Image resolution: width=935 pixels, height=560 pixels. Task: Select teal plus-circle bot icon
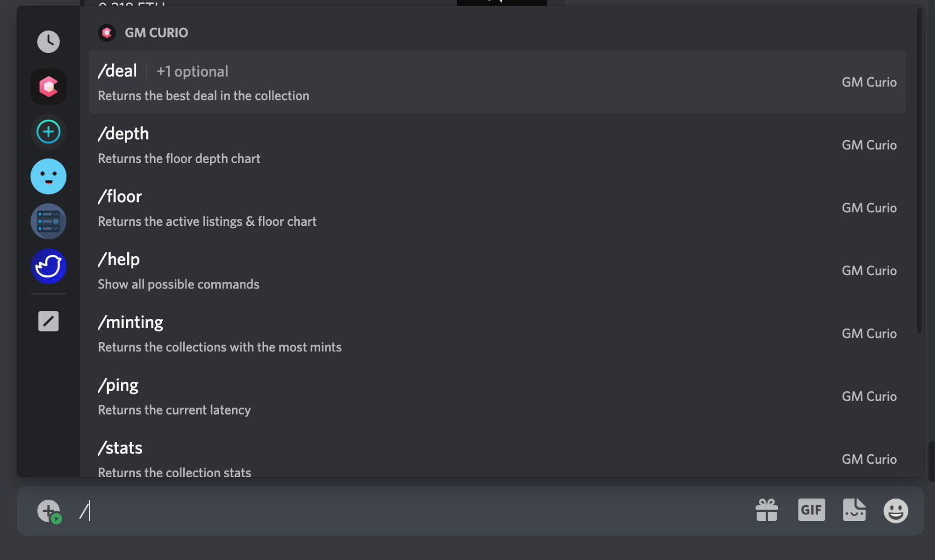(48, 131)
